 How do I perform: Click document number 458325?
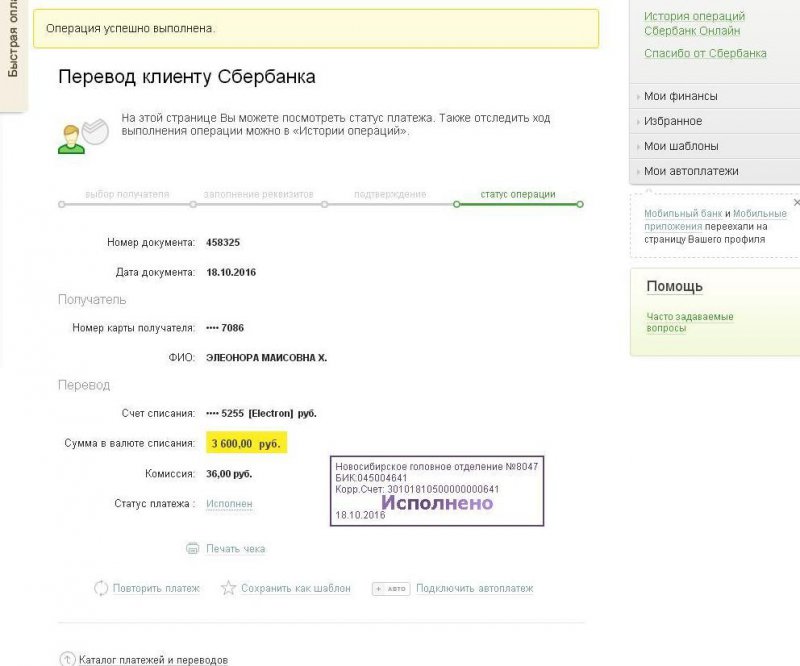click(223, 242)
